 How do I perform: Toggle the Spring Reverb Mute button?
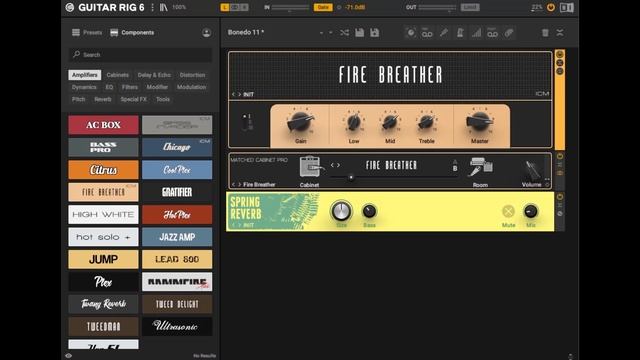(508, 211)
